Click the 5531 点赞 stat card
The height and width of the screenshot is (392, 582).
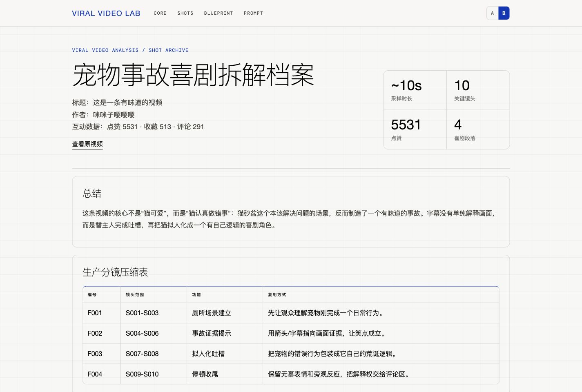(415, 129)
